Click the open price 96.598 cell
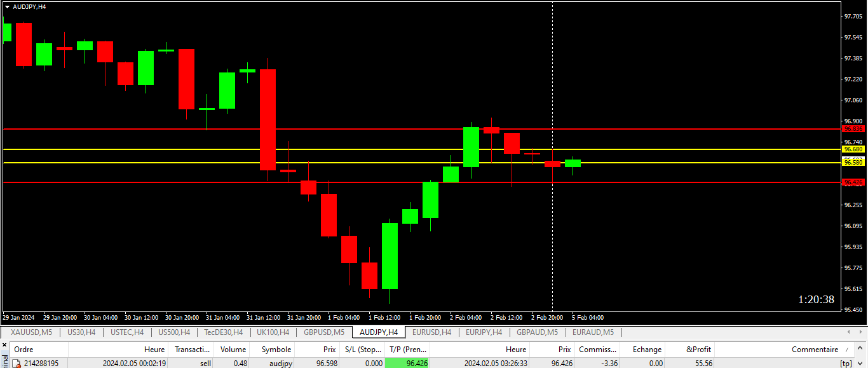The width and height of the screenshot is (868, 368). pyautogui.click(x=325, y=364)
